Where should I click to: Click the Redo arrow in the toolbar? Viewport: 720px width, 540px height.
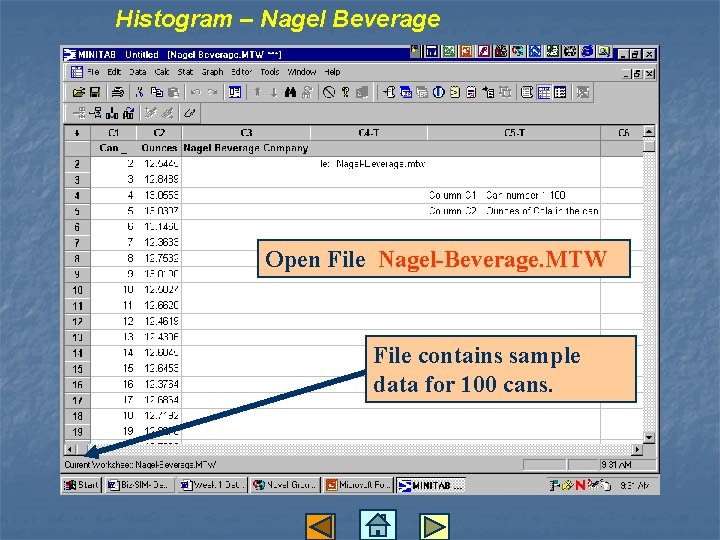[x=212, y=92]
